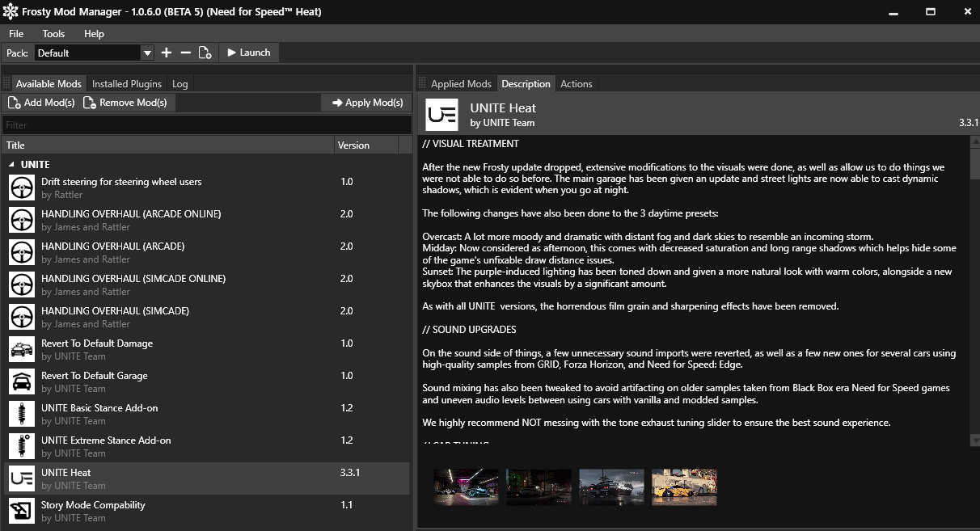Select 'Drift steering for steering wheel users' mod
Viewport: 980px width, 531px height.
(121, 182)
